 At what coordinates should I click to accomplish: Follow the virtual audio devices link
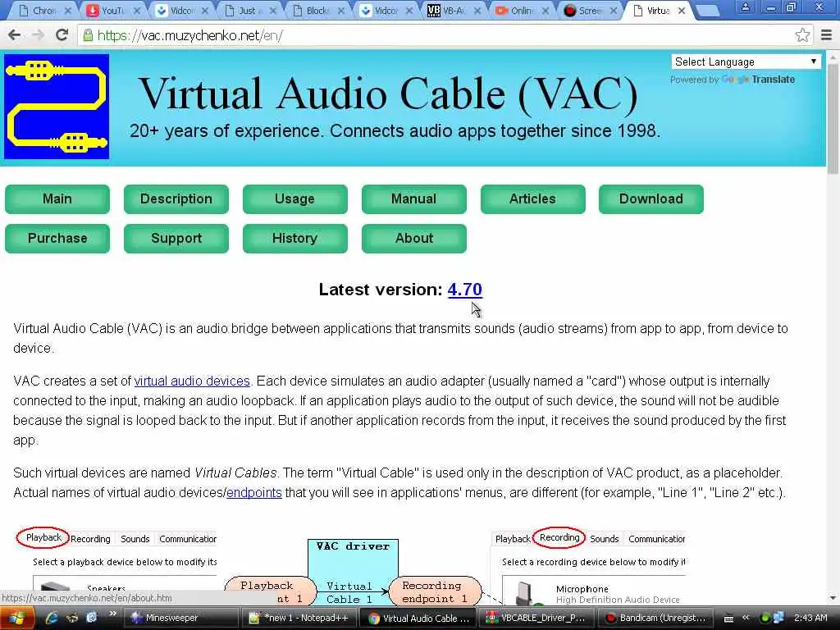click(x=192, y=381)
